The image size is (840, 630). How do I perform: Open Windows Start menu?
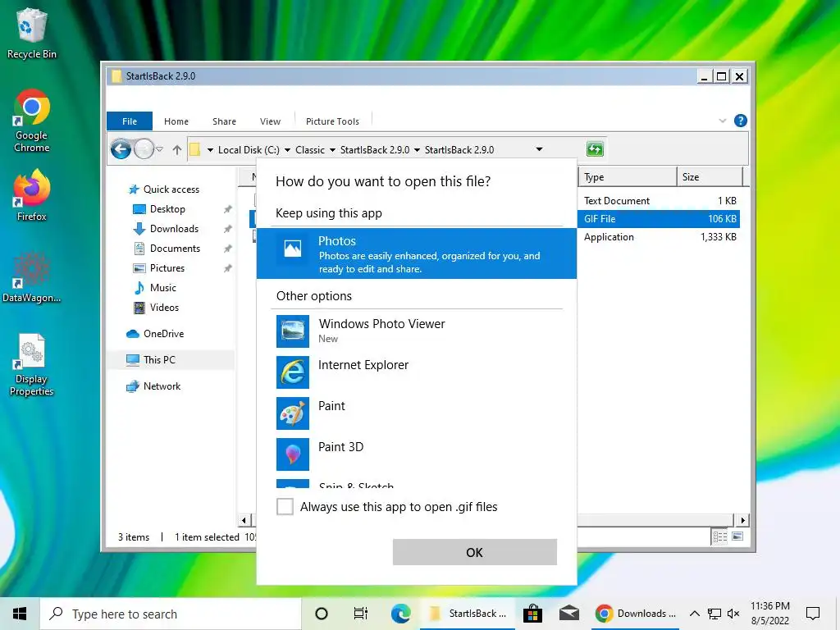[20, 614]
